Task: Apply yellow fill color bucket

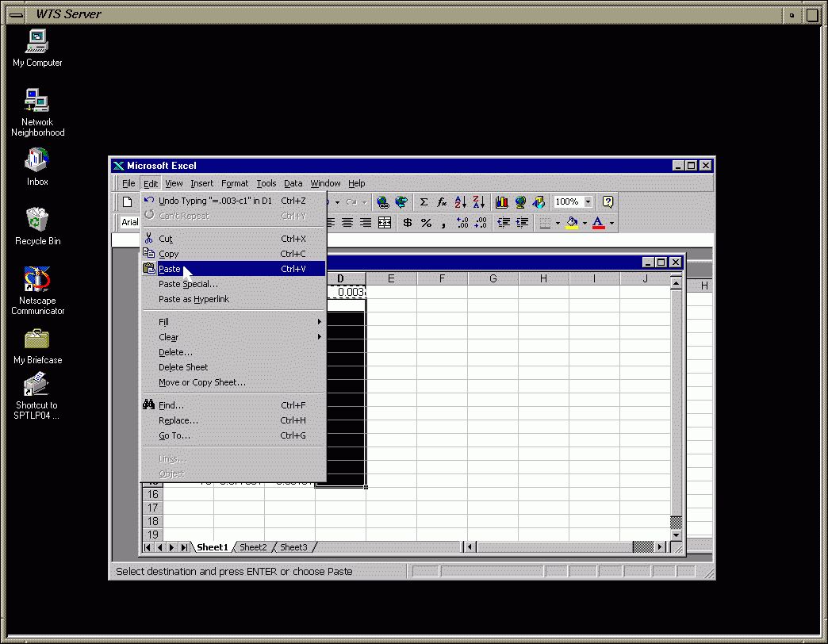Action: 571,223
